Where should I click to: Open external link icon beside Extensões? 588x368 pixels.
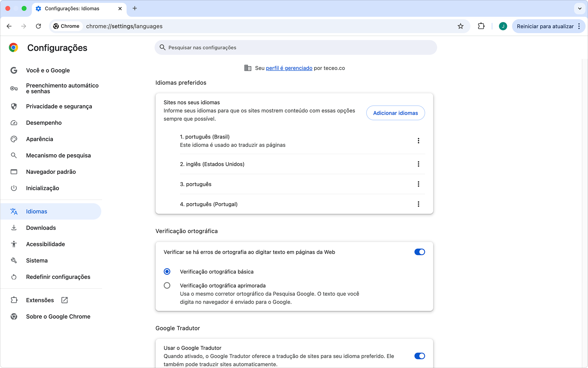click(x=64, y=300)
